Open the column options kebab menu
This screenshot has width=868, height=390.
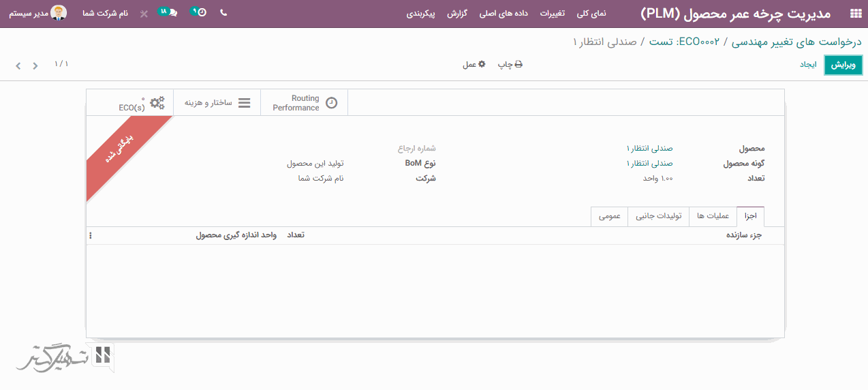click(x=91, y=235)
